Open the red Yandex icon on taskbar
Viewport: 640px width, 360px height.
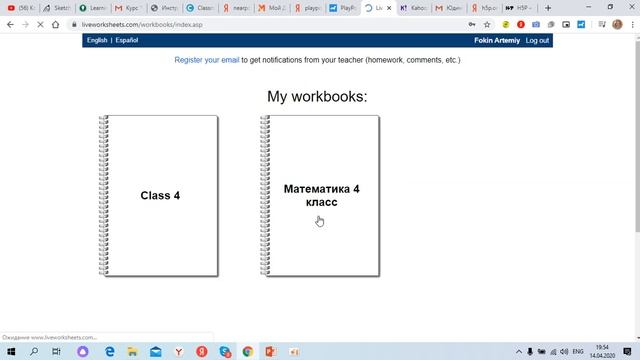(202, 351)
